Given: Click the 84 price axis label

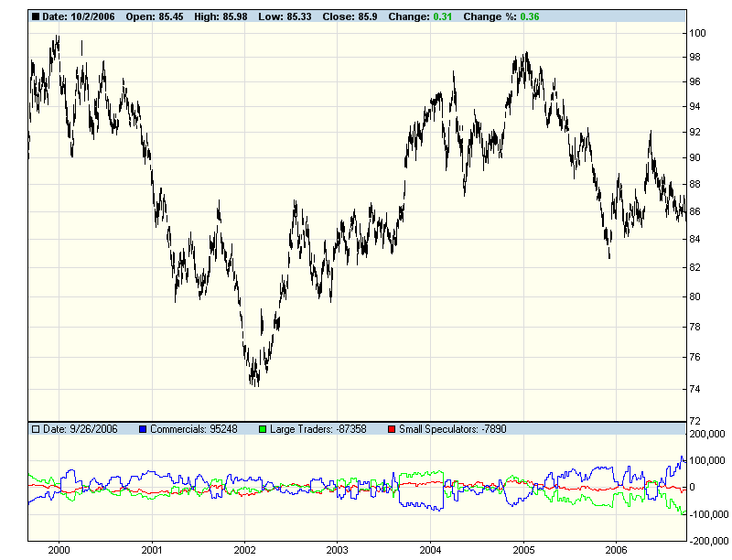Looking at the screenshot, I should pos(694,239).
